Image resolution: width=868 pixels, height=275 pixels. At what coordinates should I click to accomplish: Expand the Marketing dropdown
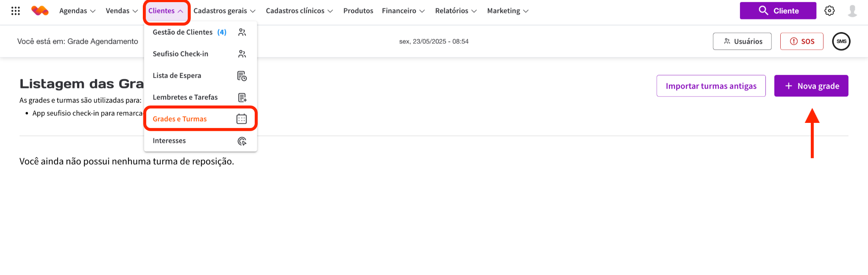coord(507,11)
